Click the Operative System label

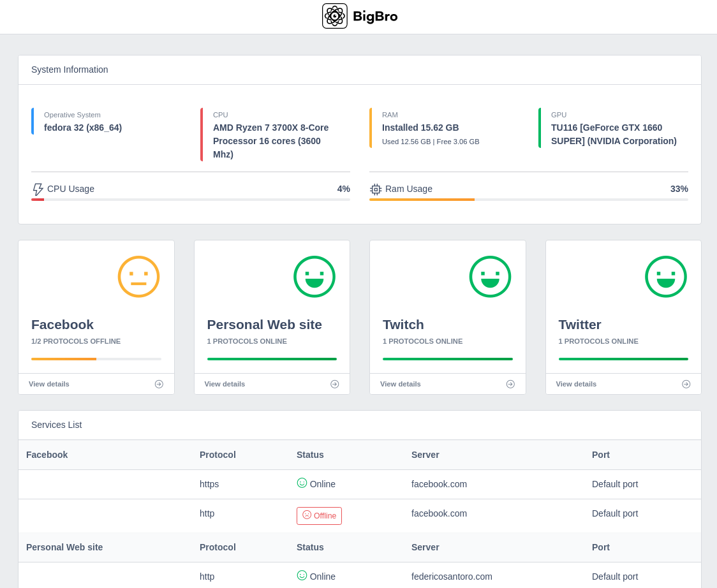(x=72, y=115)
